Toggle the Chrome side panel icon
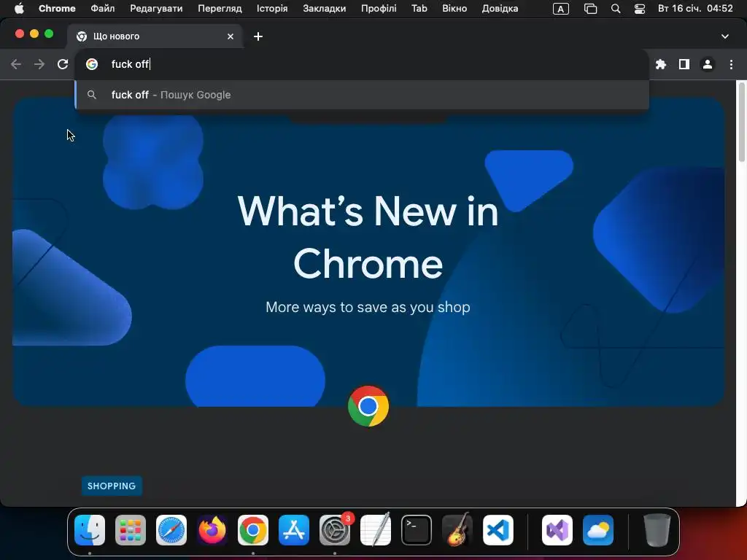747x560 pixels. (684, 64)
